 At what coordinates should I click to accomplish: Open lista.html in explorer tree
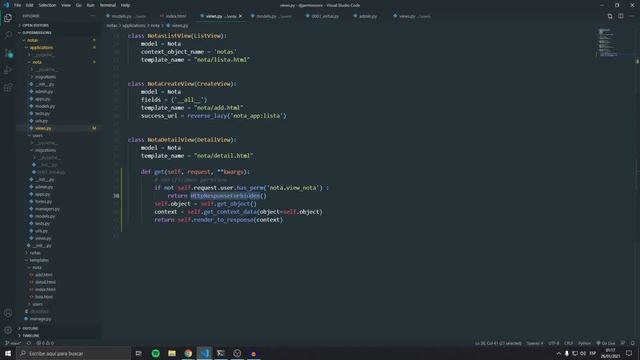[44, 297]
